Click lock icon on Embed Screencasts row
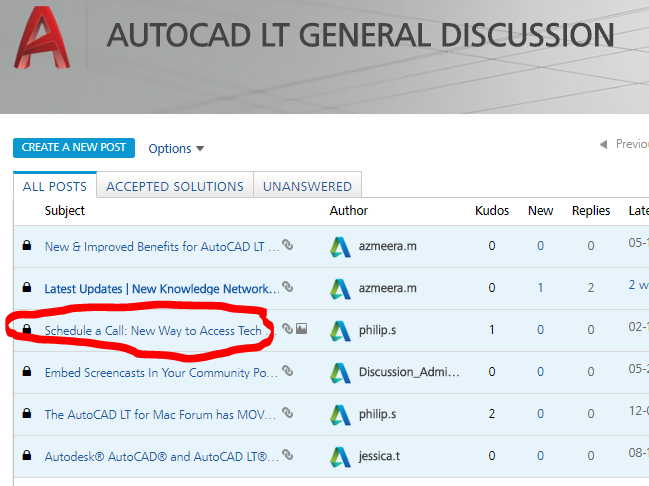 [x=27, y=371]
